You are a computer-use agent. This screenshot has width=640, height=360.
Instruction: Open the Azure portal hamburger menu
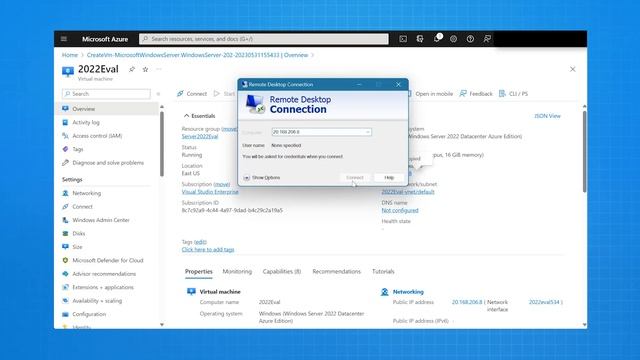tap(64, 39)
